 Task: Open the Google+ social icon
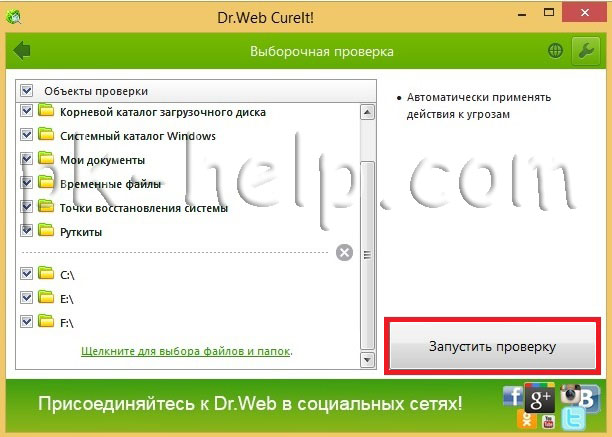tap(540, 398)
